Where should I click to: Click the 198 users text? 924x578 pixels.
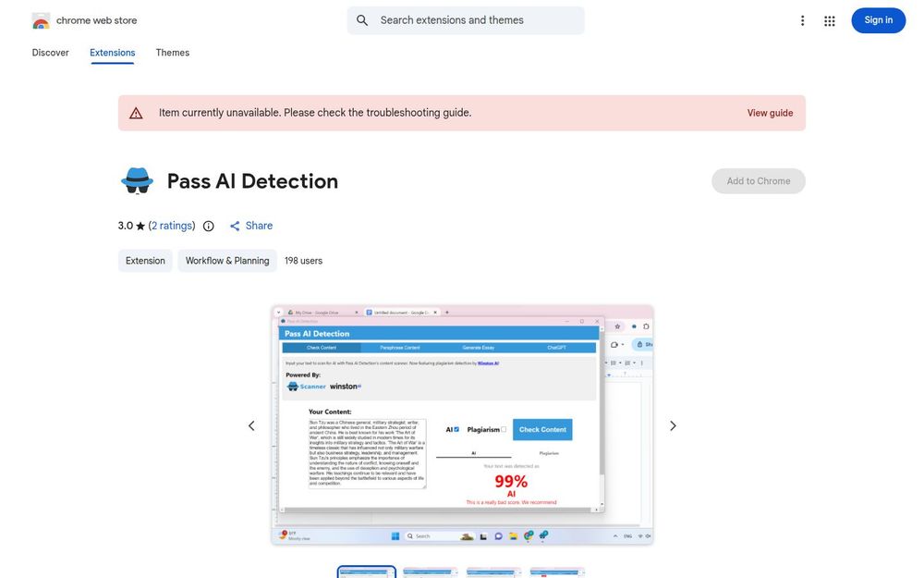tap(303, 261)
